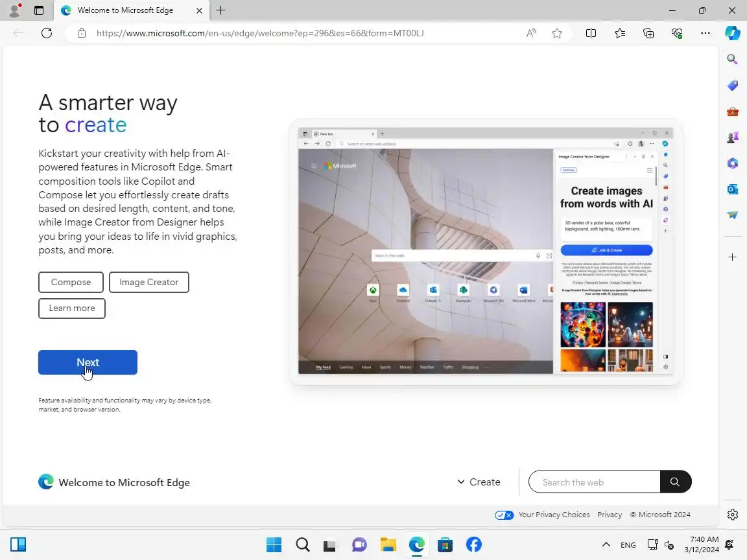The width and height of the screenshot is (747, 560).
Task: Open Copilot sidebar icon
Action: [x=733, y=33]
